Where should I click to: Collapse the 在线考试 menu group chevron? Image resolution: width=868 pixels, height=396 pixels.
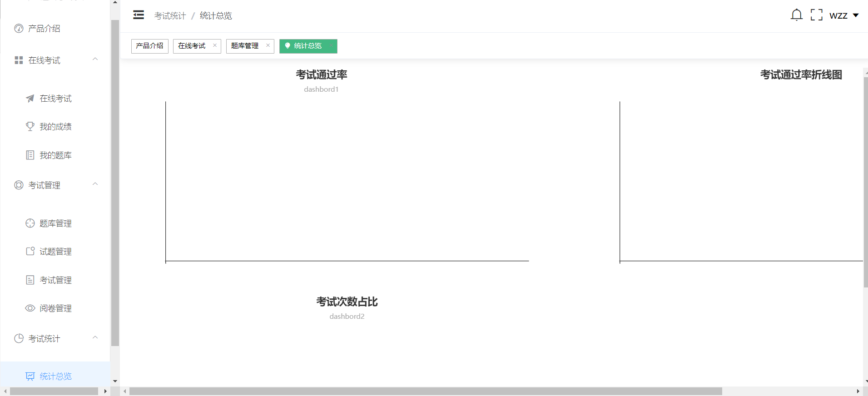click(95, 59)
